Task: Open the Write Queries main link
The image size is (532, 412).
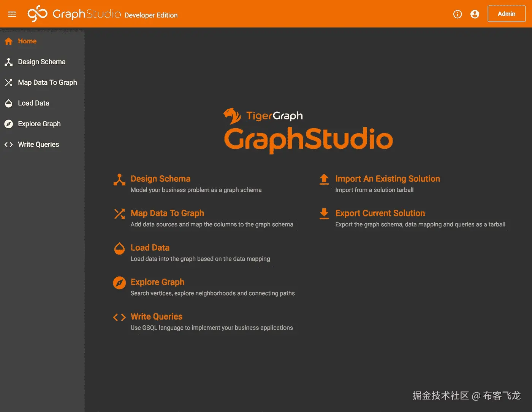Action: pos(157,317)
